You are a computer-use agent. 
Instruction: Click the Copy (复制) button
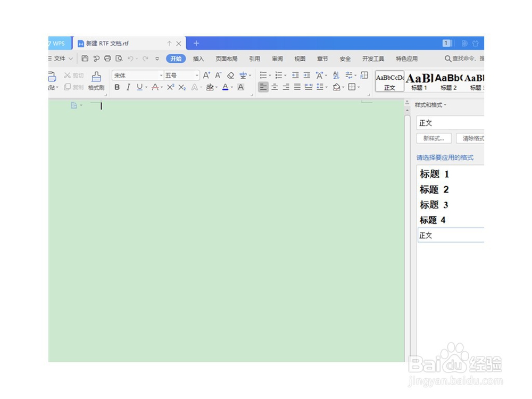pos(74,87)
